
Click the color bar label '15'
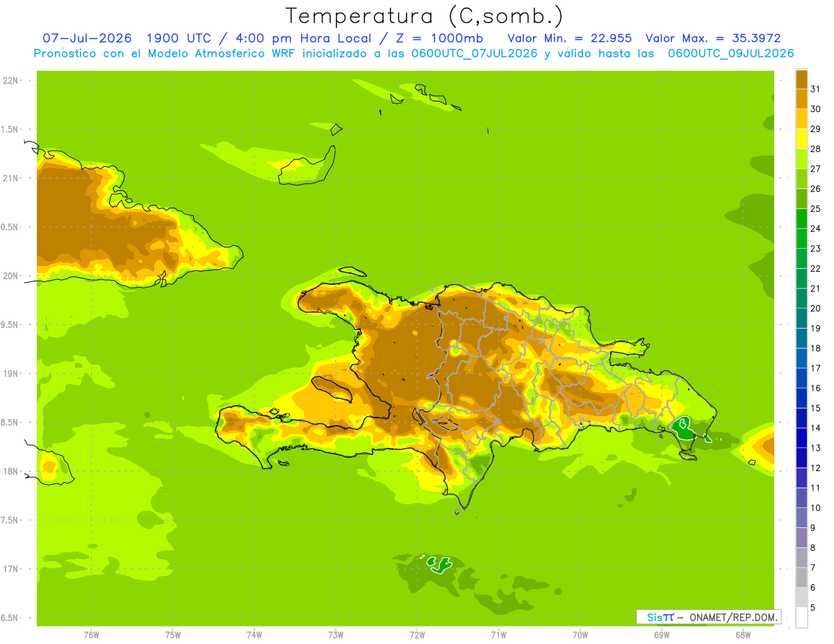[x=816, y=408]
